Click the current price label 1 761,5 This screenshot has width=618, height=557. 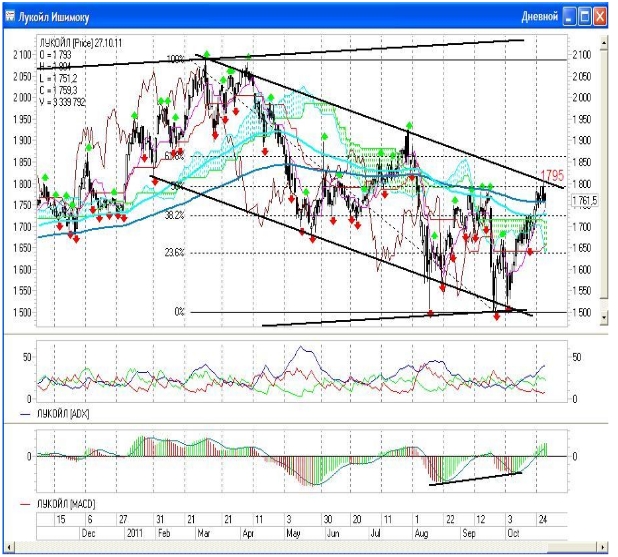click(585, 201)
